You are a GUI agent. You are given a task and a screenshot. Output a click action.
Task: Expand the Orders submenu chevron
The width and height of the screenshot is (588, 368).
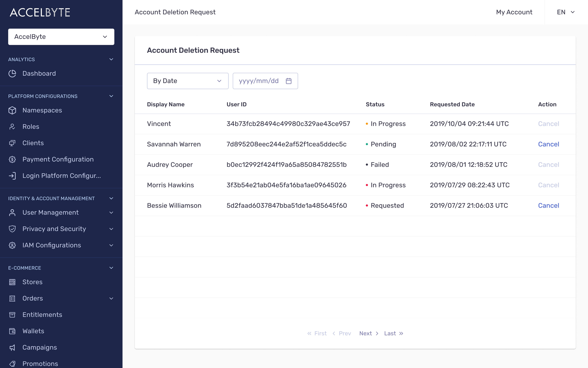(x=111, y=299)
